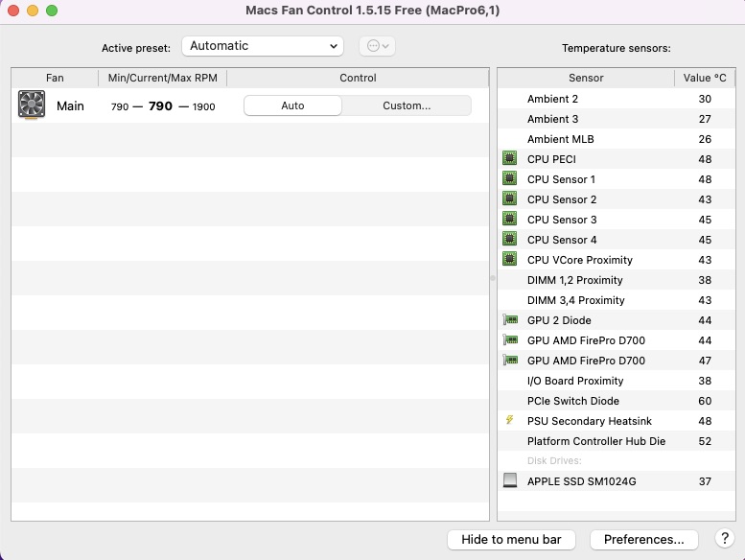Open the Active preset Automatic dropdown

263,46
